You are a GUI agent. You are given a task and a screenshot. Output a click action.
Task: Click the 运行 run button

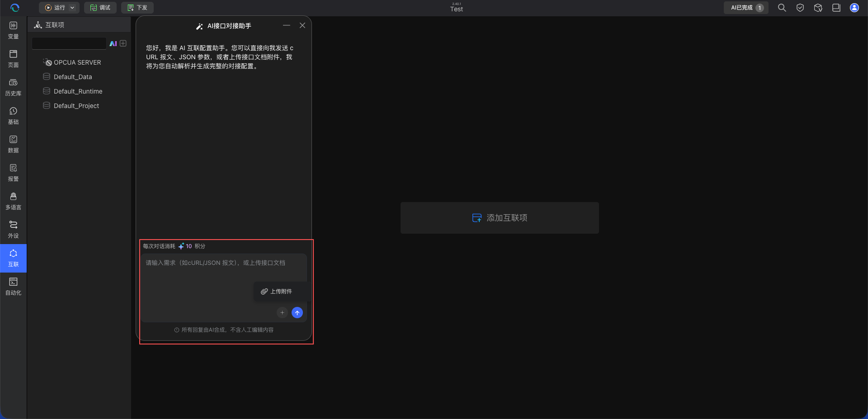pos(55,8)
